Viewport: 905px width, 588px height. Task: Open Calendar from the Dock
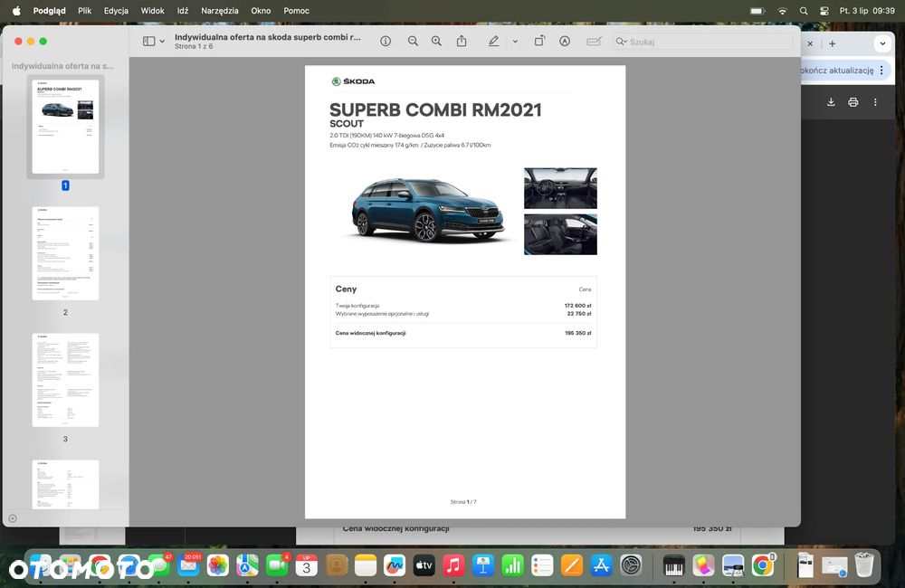tap(307, 565)
